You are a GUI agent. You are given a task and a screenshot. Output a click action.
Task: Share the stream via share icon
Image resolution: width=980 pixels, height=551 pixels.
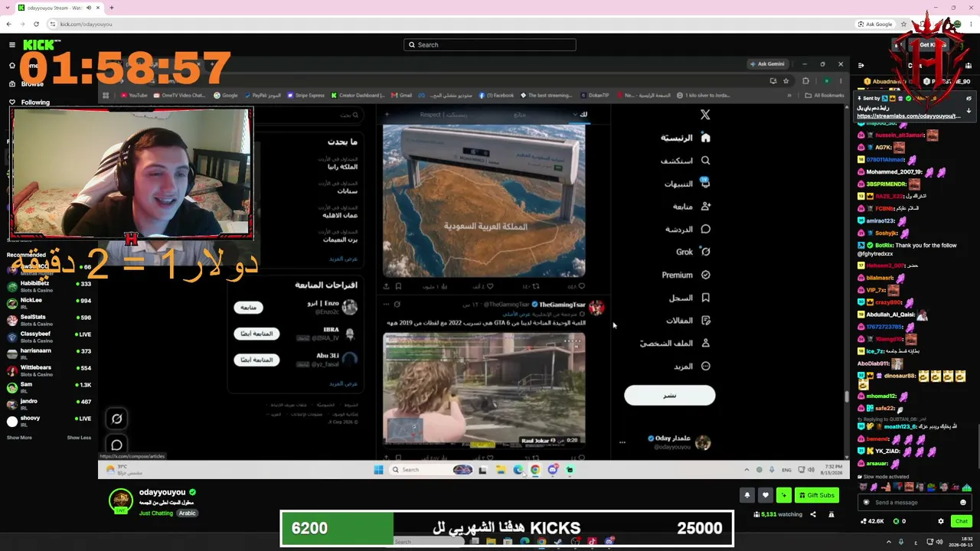pos(813,514)
